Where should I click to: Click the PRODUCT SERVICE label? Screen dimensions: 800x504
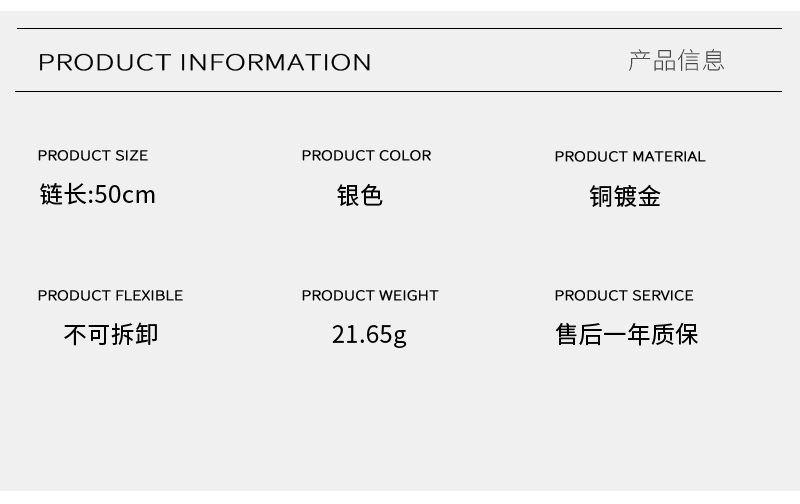(624, 295)
